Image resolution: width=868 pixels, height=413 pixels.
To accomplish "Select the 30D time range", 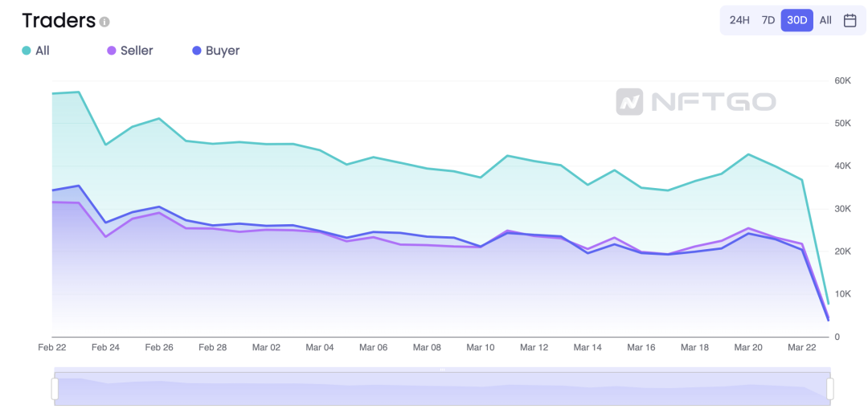I will (x=797, y=20).
